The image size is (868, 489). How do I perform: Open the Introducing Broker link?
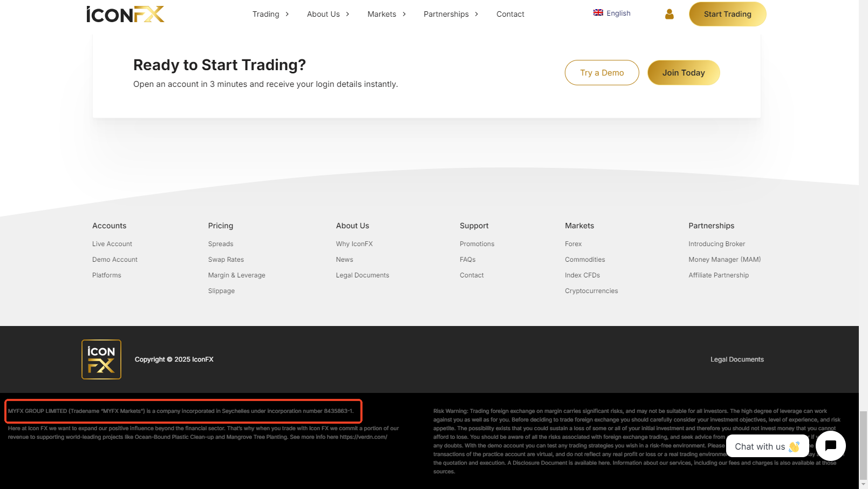pyautogui.click(x=716, y=244)
